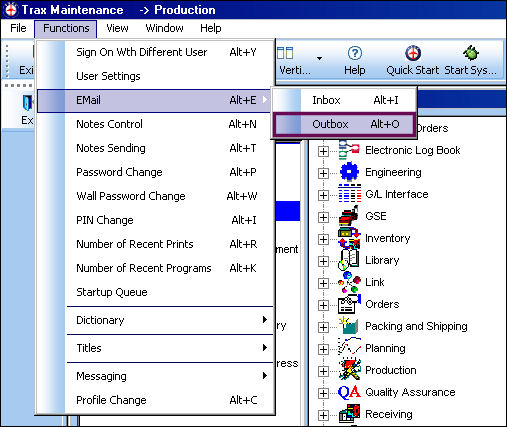Open the View menu

click(117, 28)
